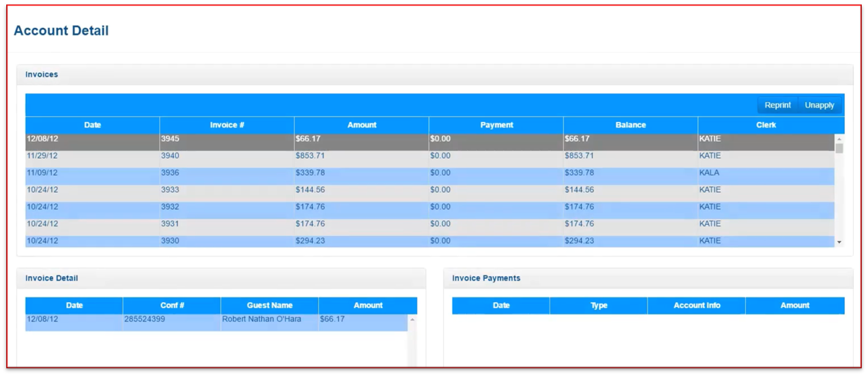Sort invoices by Invoice # column header
The height and width of the screenshot is (376, 868).
227,125
